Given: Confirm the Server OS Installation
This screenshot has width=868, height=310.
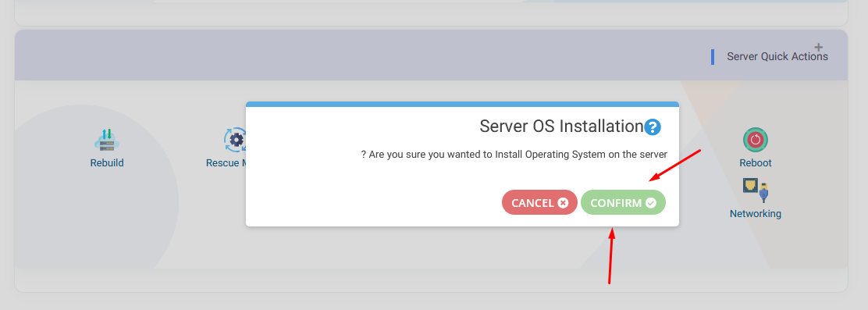Looking at the screenshot, I should click(623, 202).
